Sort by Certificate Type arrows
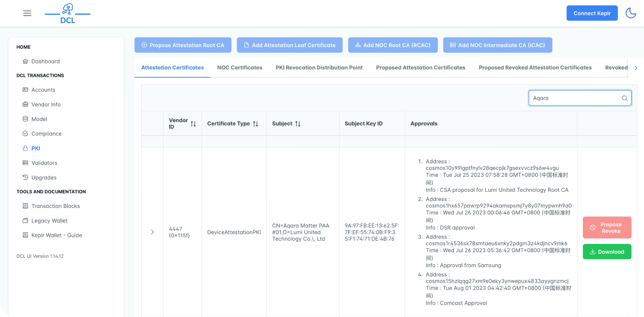The width and height of the screenshot is (644, 317). (255, 124)
